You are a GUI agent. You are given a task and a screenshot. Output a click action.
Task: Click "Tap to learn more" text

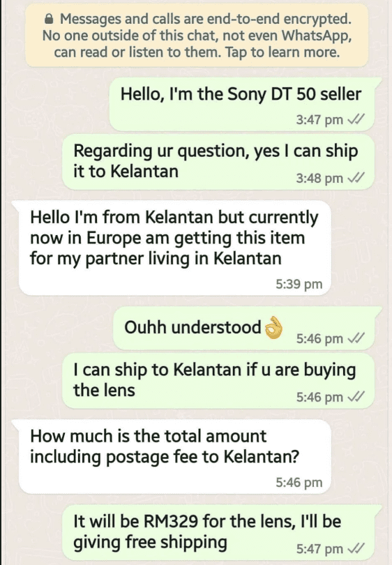click(282, 52)
